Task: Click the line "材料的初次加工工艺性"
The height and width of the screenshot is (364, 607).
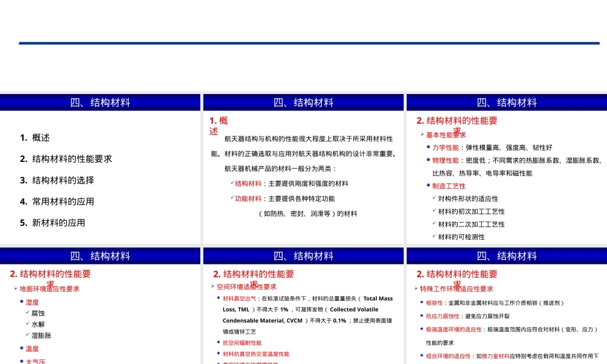Action: tap(471, 212)
